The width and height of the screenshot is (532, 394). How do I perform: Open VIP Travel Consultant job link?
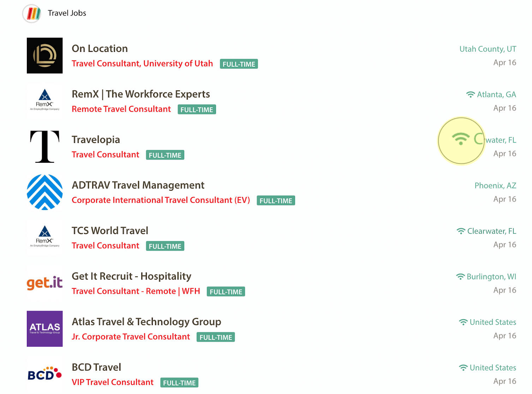113,382
